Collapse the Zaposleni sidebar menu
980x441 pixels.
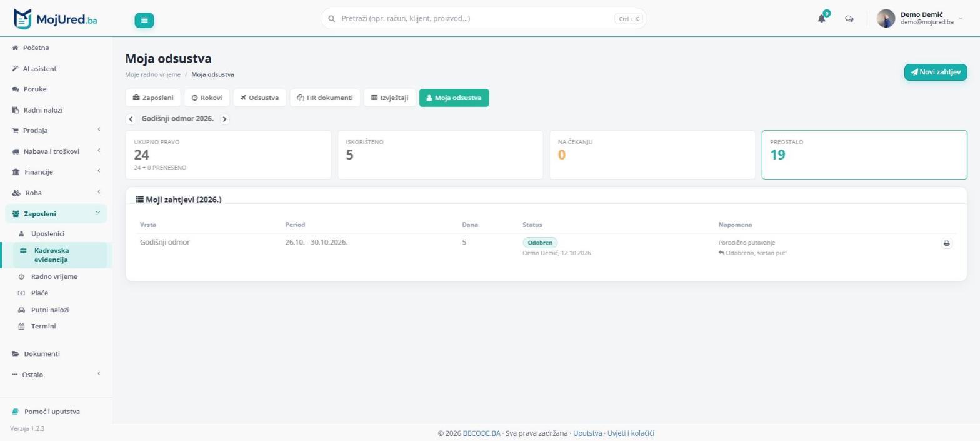click(x=56, y=213)
